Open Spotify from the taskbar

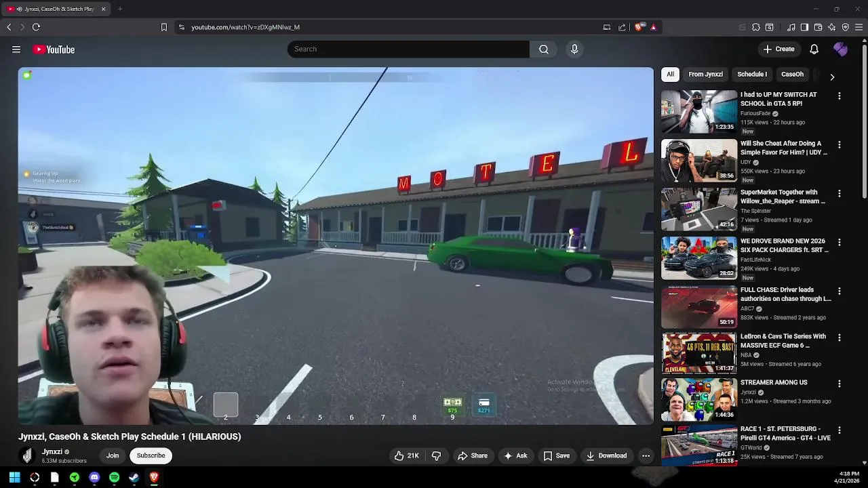coord(114,477)
